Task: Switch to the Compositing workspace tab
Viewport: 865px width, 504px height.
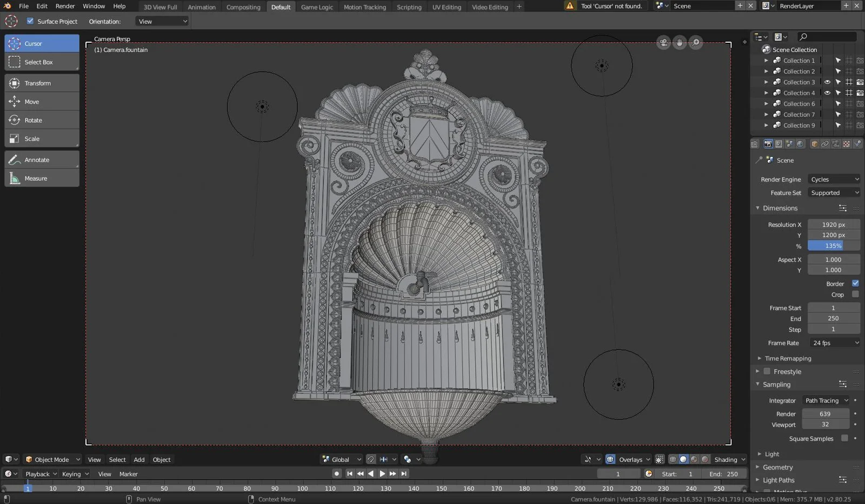Action: 243,6
